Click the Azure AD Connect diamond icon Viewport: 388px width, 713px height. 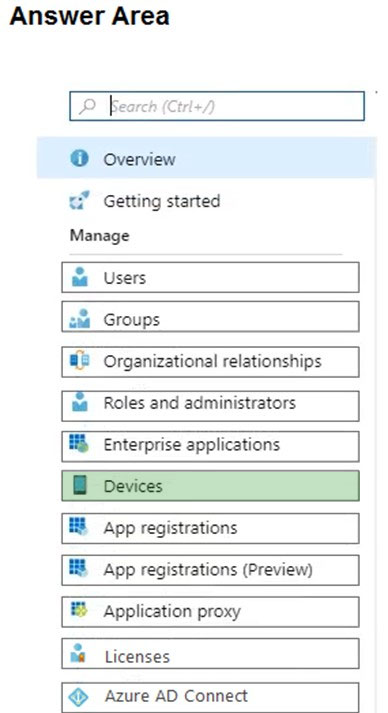coord(79,697)
